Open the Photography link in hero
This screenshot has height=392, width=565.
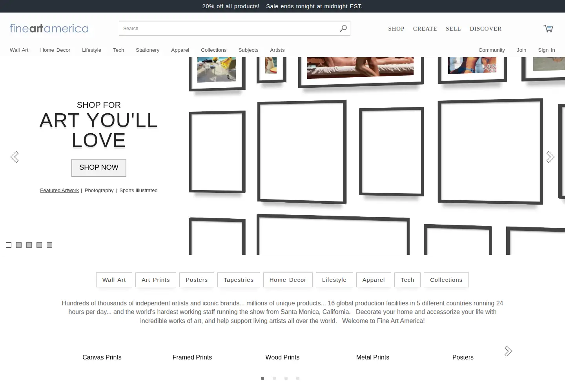point(99,191)
